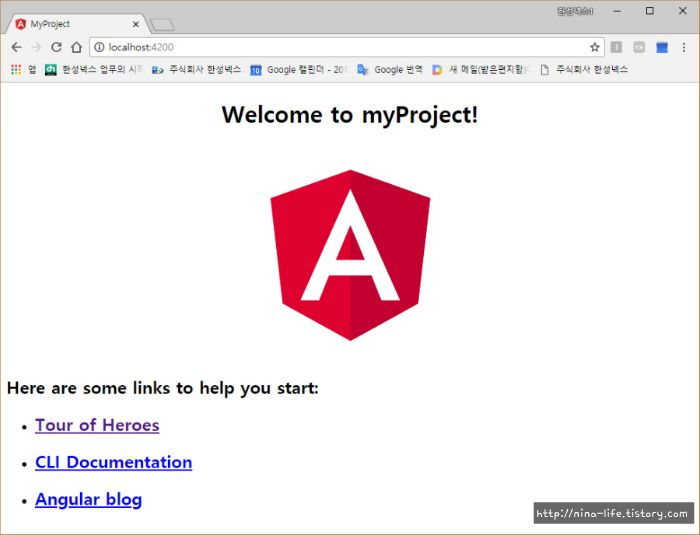Bookmark this page with the star icon

(594, 47)
